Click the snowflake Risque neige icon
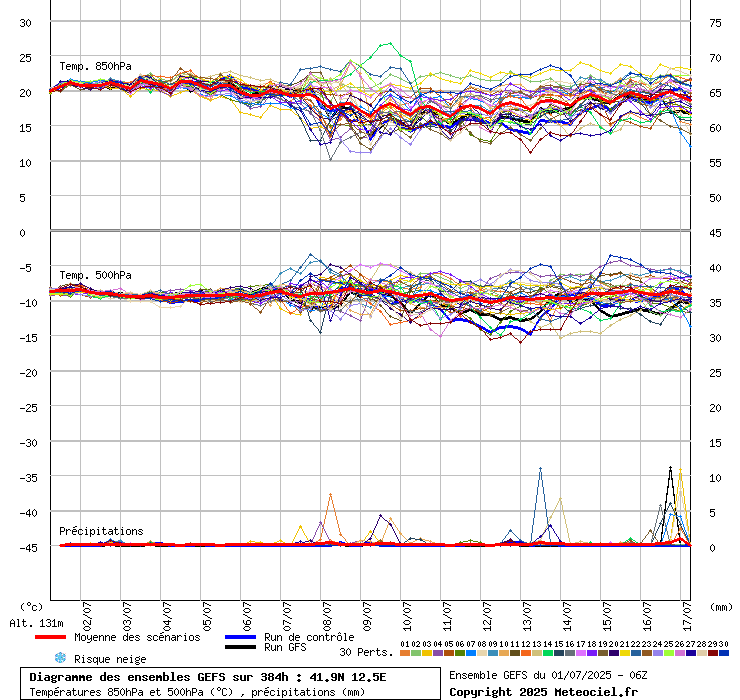The width and height of the screenshot is (740, 700). coord(60,658)
